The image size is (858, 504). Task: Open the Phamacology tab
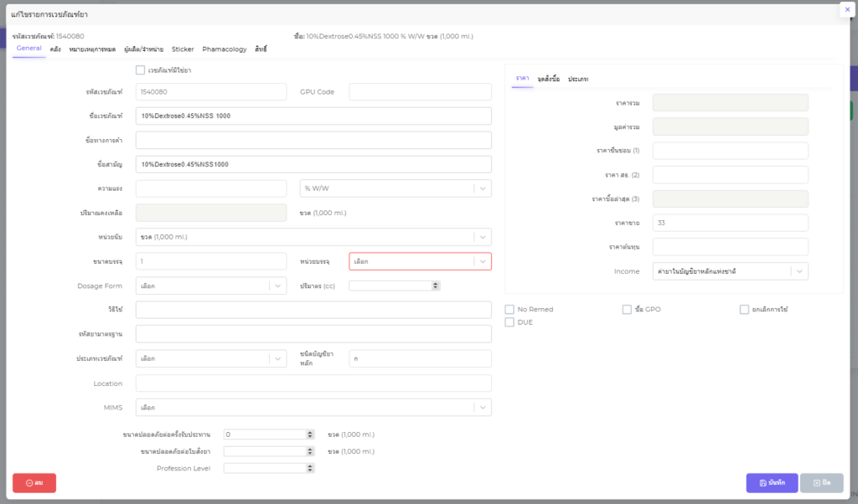pyautogui.click(x=225, y=49)
